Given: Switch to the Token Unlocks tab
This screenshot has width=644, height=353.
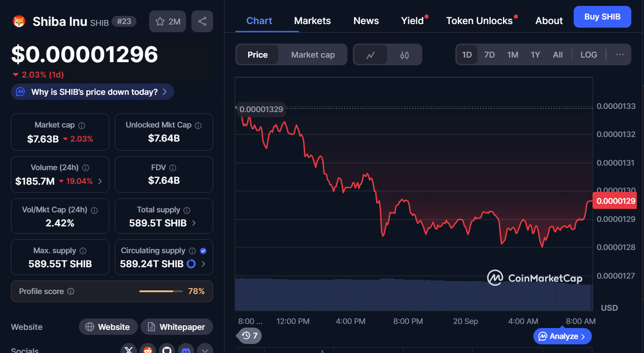Looking at the screenshot, I should [479, 21].
